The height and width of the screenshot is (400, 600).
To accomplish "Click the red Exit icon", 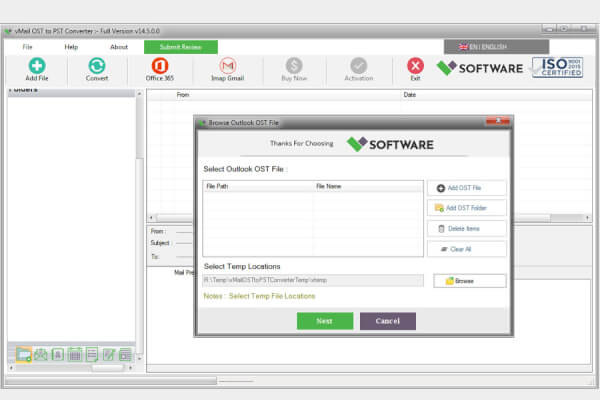I will pyautogui.click(x=415, y=66).
